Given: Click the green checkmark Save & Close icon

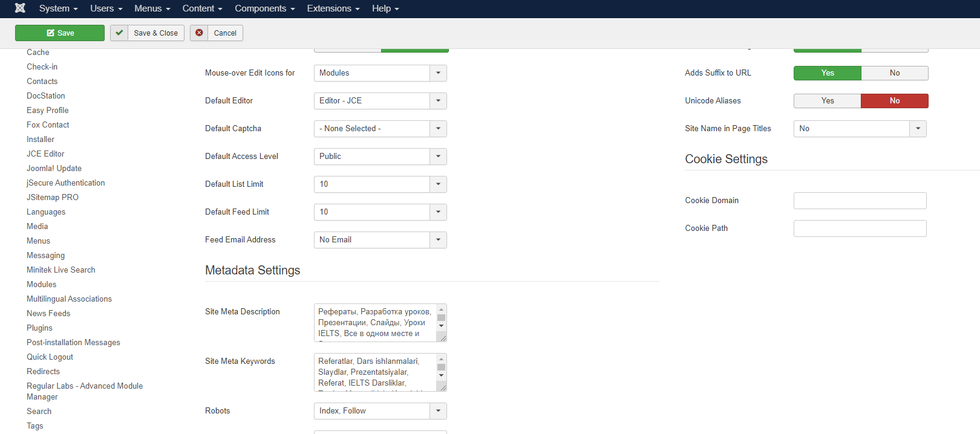Looking at the screenshot, I should click(x=119, y=33).
